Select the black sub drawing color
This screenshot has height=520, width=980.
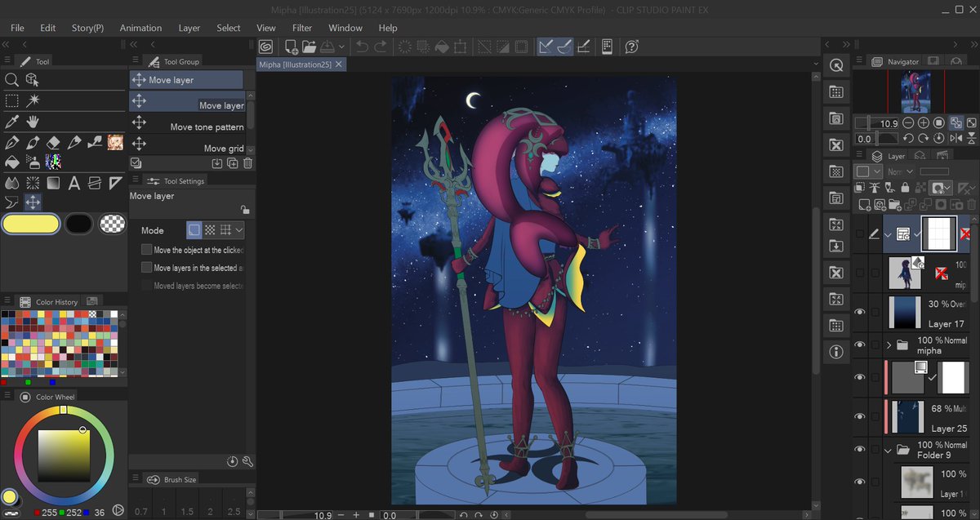tap(78, 224)
